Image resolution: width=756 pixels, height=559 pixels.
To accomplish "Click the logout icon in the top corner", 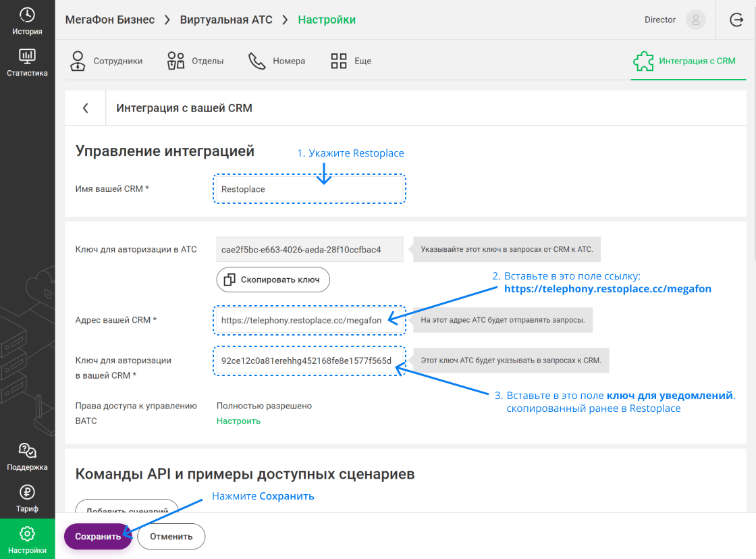I will coord(736,20).
